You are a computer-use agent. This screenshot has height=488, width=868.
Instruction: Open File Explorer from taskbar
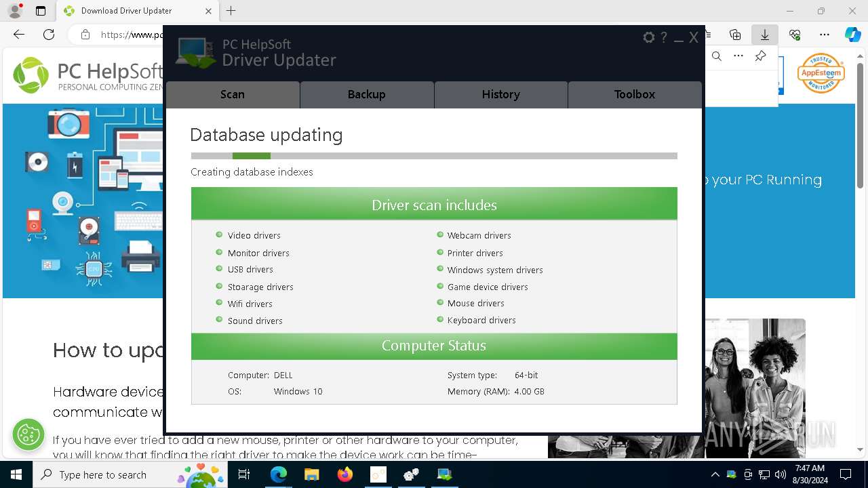tap(311, 474)
